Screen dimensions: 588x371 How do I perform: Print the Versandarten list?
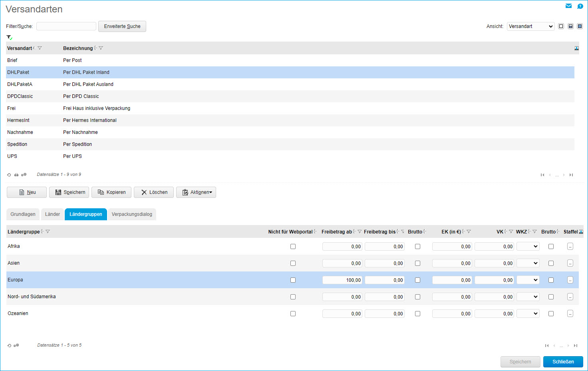click(16, 175)
